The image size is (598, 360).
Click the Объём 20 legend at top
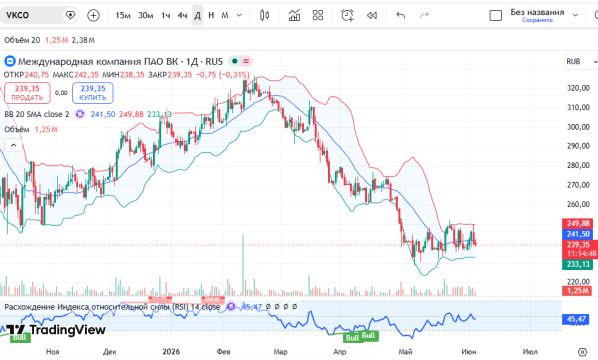click(22, 40)
